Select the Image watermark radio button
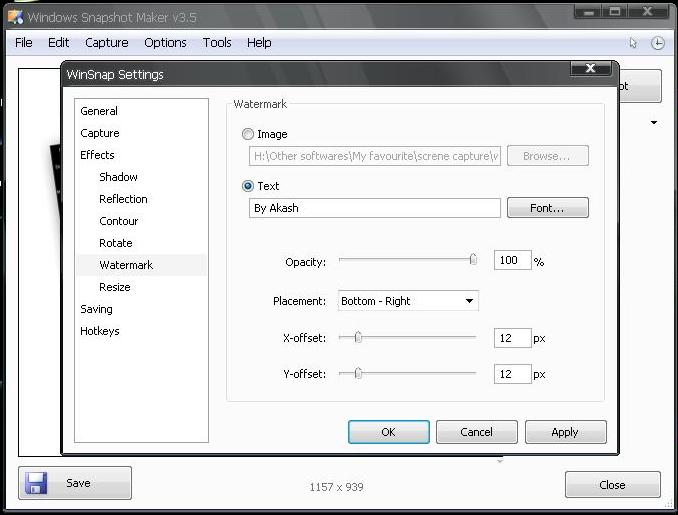This screenshot has height=515, width=678. [x=248, y=134]
